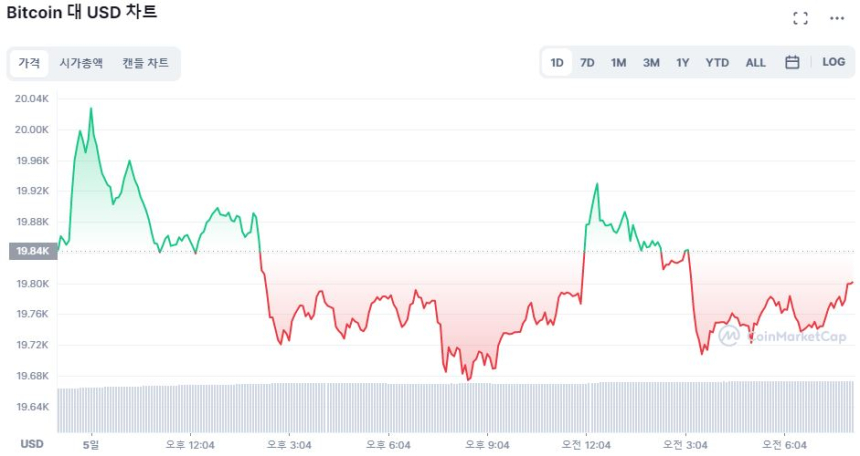
Task: Click the fullscreen expand icon
Action: (800, 18)
